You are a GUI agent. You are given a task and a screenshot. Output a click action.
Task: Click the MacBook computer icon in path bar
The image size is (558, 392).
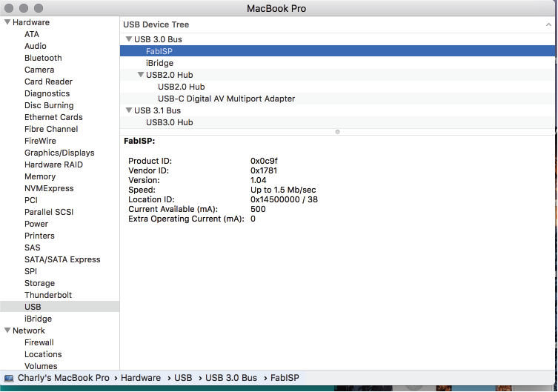pos(9,378)
